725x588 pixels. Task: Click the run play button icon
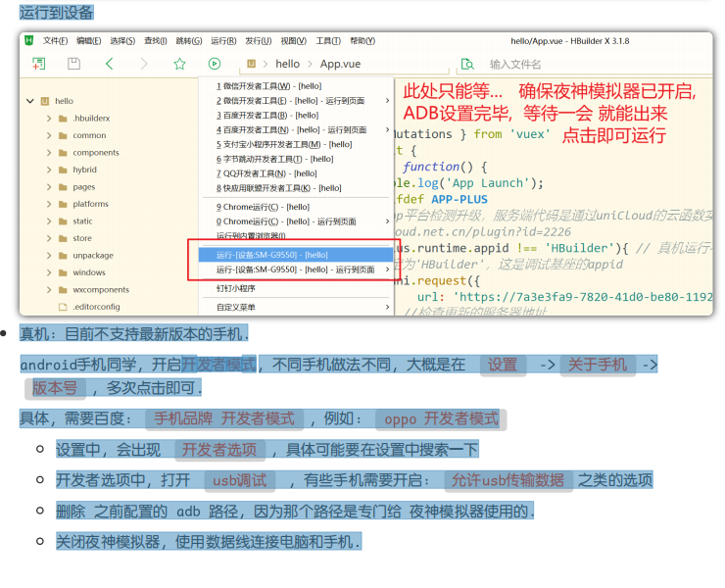tap(215, 64)
